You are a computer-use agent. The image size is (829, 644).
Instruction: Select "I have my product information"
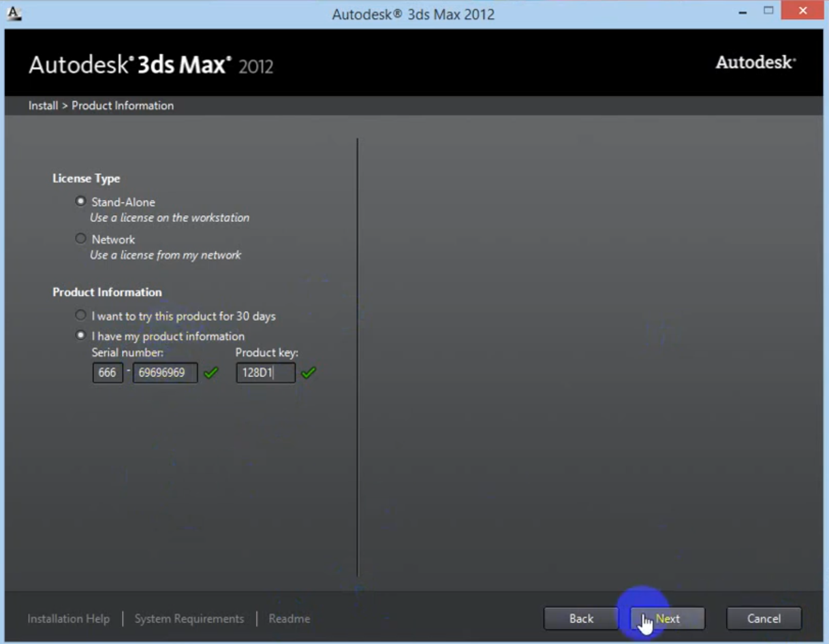pos(81,336)
